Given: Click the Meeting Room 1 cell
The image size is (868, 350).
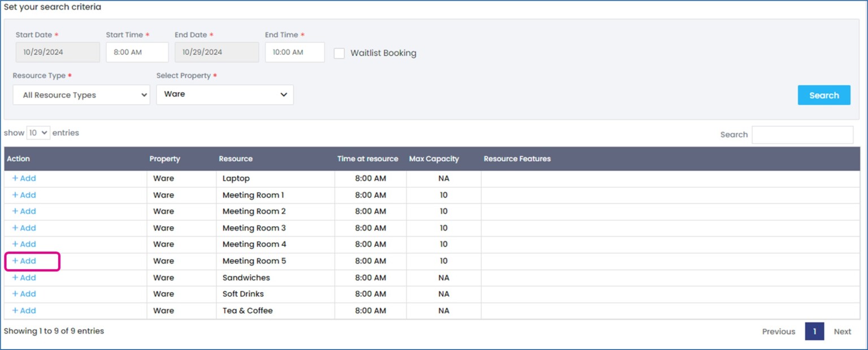Looking at the screenshot, I should coord(275,195).
